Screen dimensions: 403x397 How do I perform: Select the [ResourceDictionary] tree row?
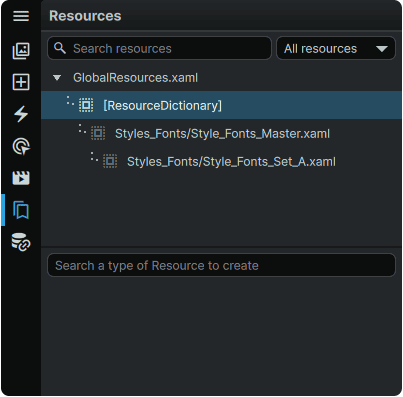coord(221,105)
